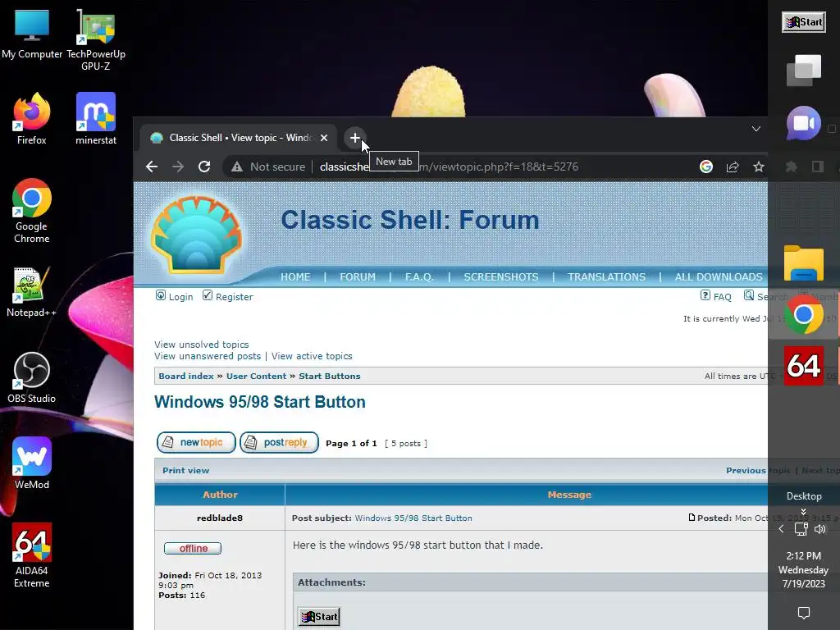Viewport: 840px width, 630px height.
Task: Close the Classic Shell tab
Action: pyautogui.click(x=323, y=138)
